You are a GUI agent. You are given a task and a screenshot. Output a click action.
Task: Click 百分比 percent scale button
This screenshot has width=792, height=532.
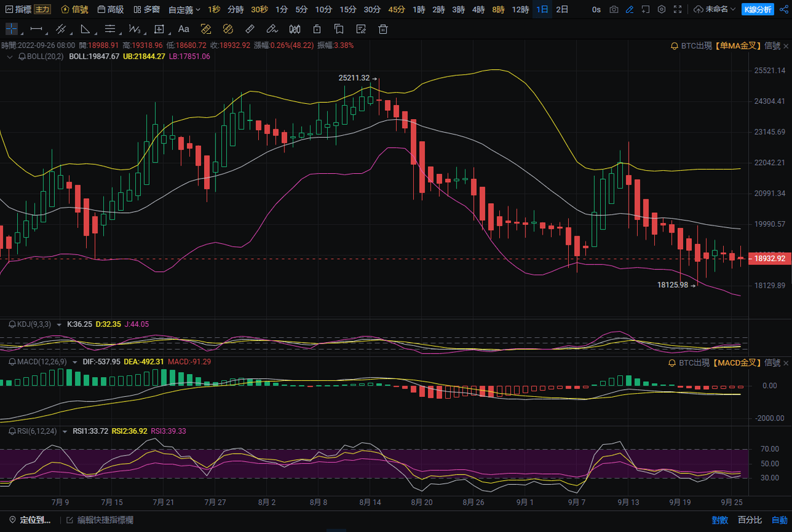[x=750, y=520]
